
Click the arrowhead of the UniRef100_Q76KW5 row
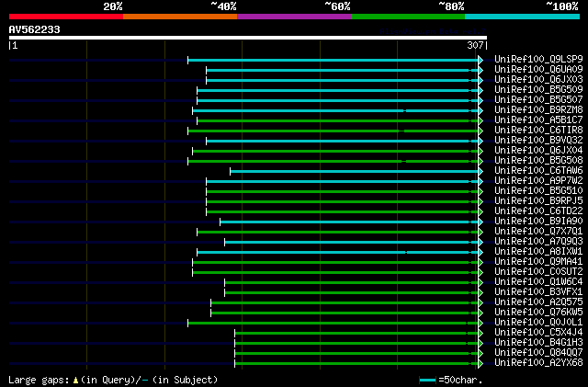click(x=481, y=313)
